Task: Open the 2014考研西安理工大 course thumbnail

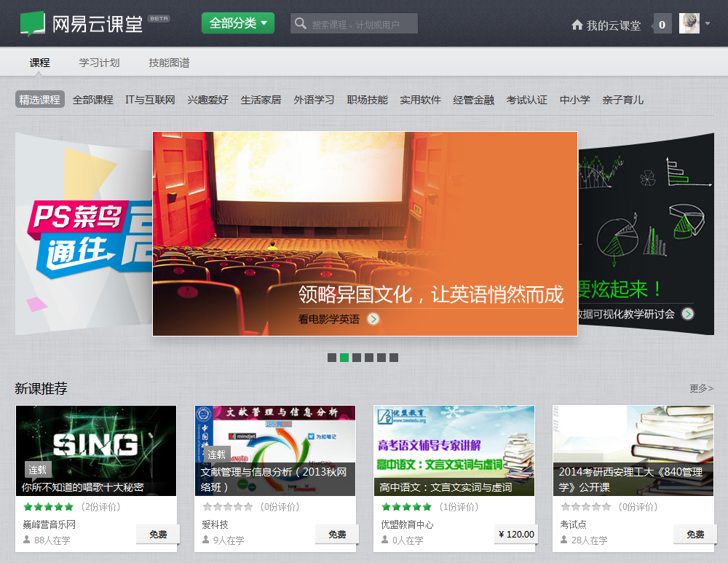Action: click(633, 450)
